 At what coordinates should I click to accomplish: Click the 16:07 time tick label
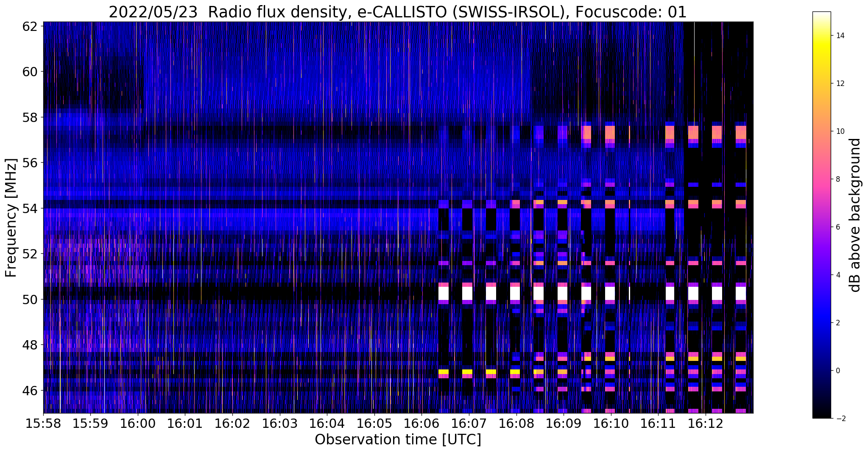(469, 424)
